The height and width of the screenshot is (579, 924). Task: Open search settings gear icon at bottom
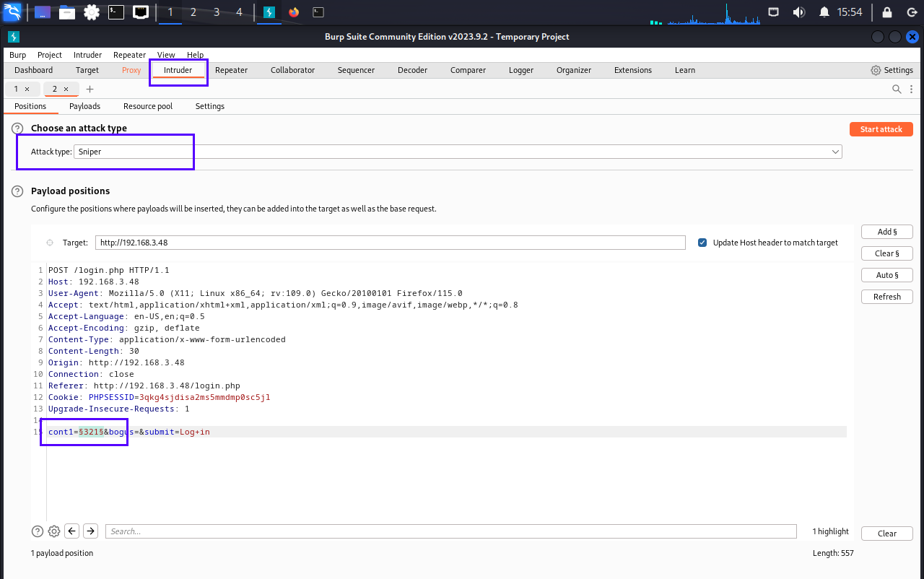54,531
